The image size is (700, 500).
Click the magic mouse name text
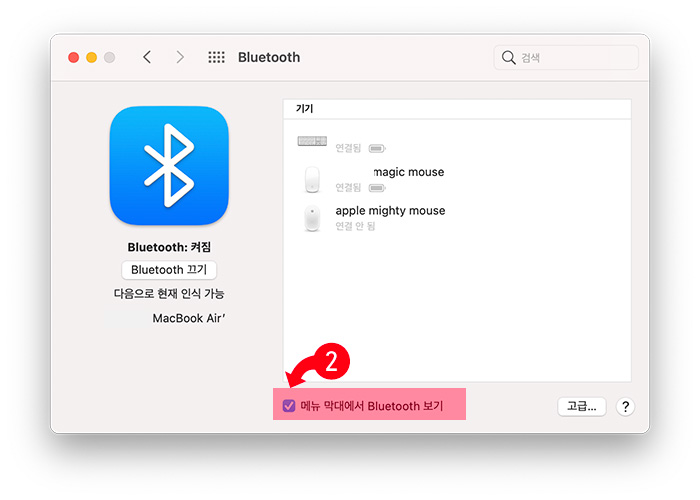tap(408, 172)
